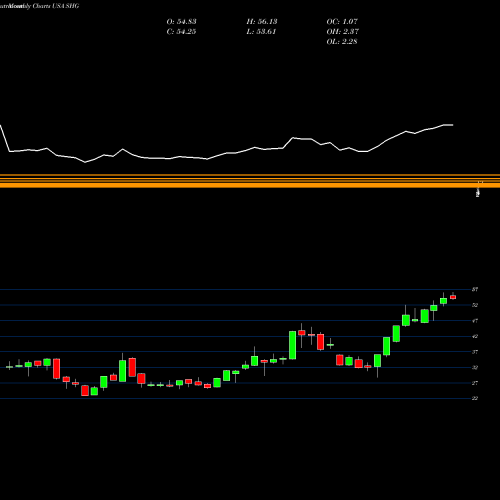The image size is (500, 500).
Task: Click the 32 price axis label
Action: (475, 367)
